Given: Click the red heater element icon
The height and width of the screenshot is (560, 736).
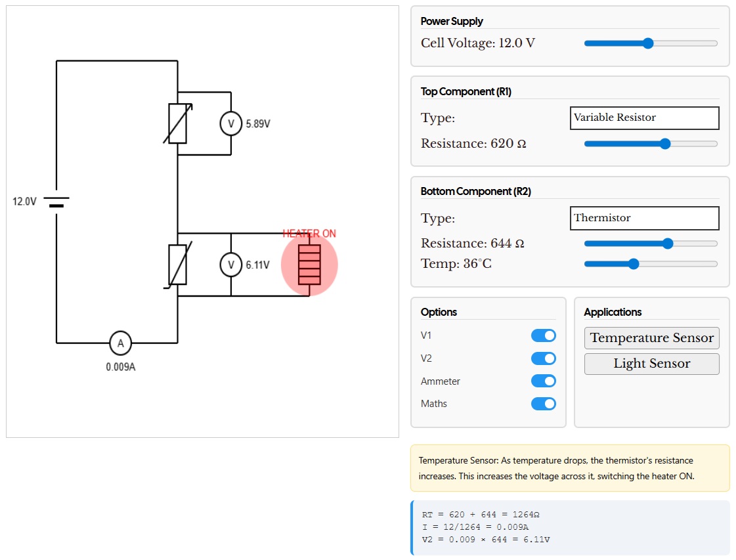Looking at the screenshot, I should pos(309,266).
